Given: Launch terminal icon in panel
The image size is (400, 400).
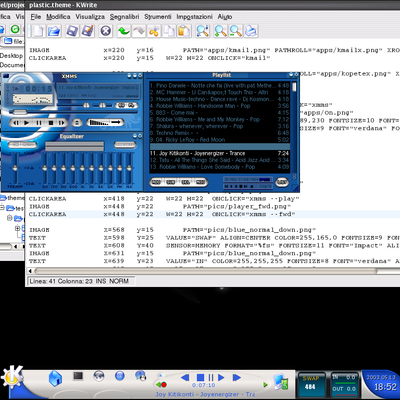Looking at the screenshot, I should click(78, 376).
